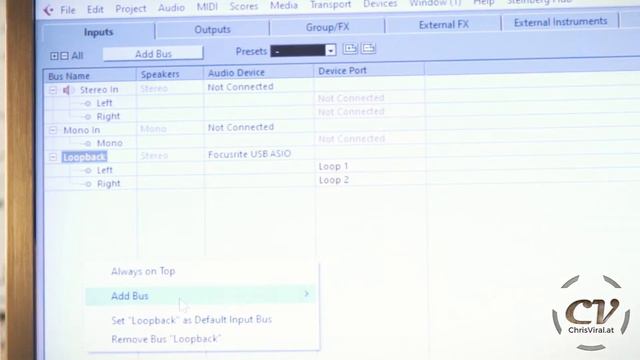640x360 pixels.
Task: Open the Transport menu
Action: (331, 4)
